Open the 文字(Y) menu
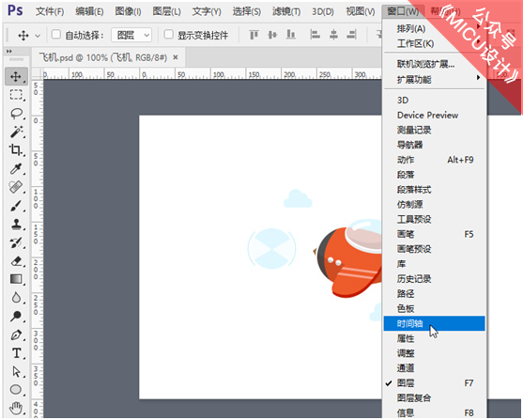The image size is (523, 420). (207, 11)
